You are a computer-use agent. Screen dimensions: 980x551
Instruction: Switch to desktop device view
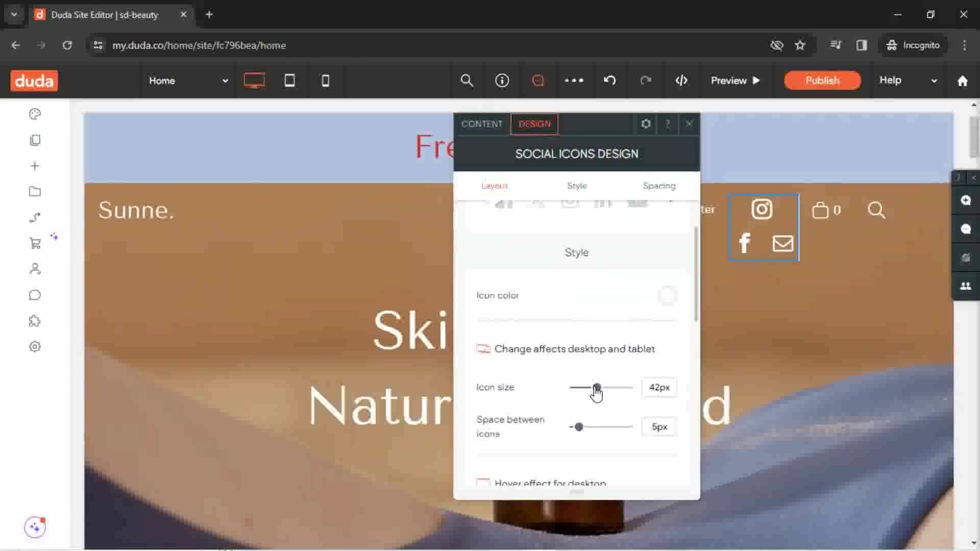(254, 81)
